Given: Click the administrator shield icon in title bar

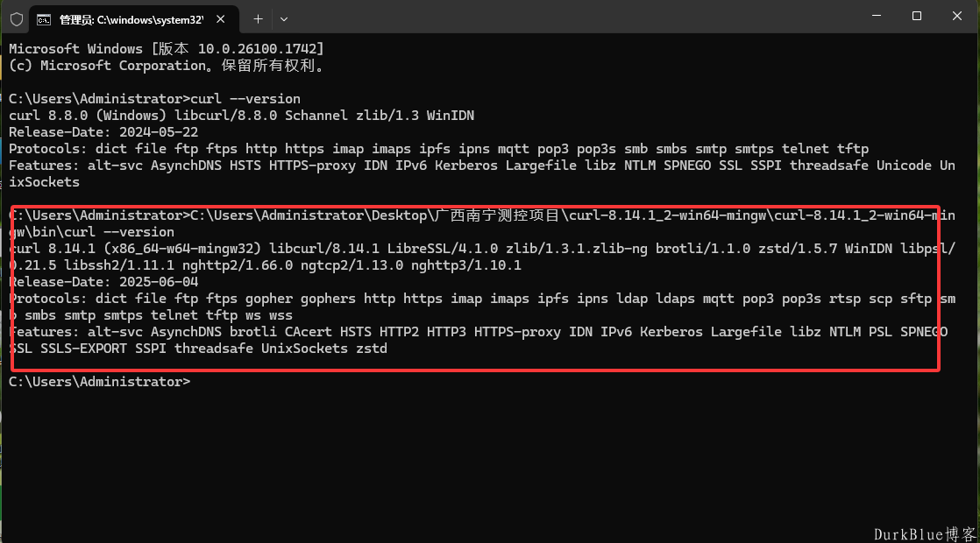Looking at the screenshot, I should coord(17,19).
